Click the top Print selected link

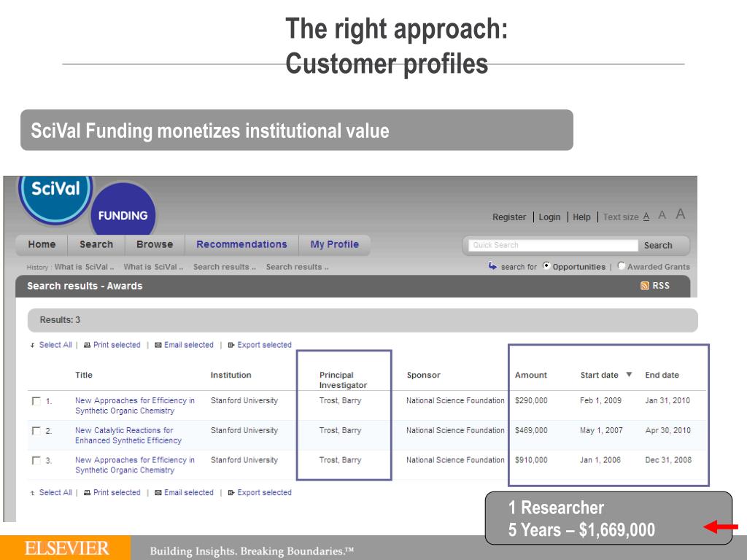tap(117, 345)
